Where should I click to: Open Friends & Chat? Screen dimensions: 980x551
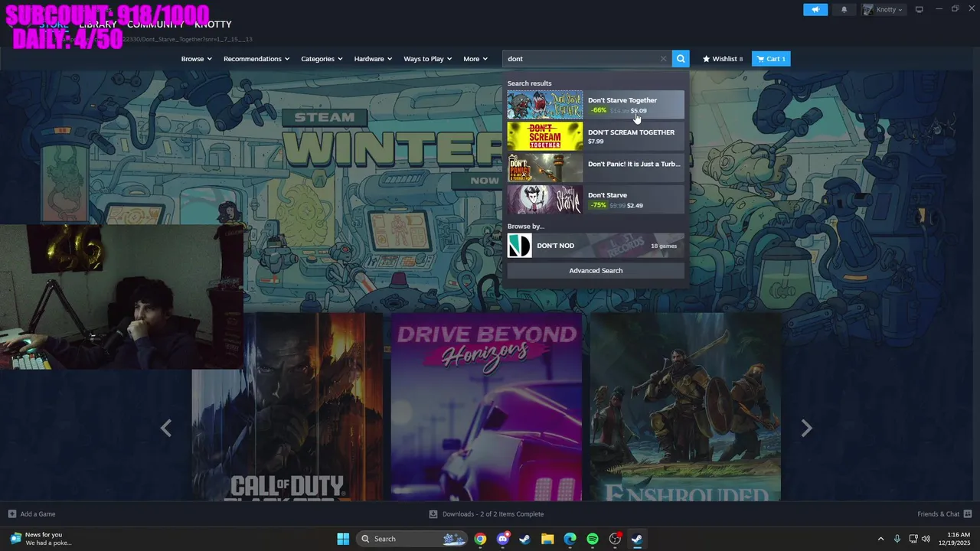click(944, 514)
